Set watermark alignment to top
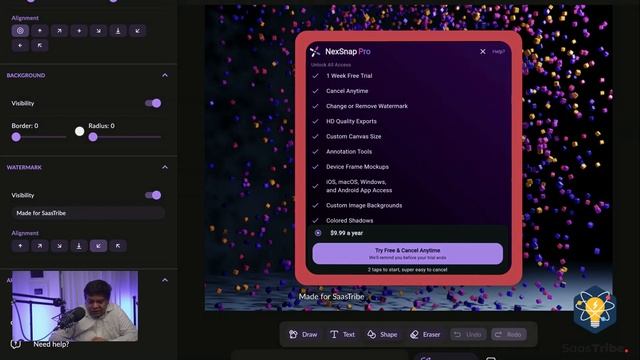 click(20, 246)
